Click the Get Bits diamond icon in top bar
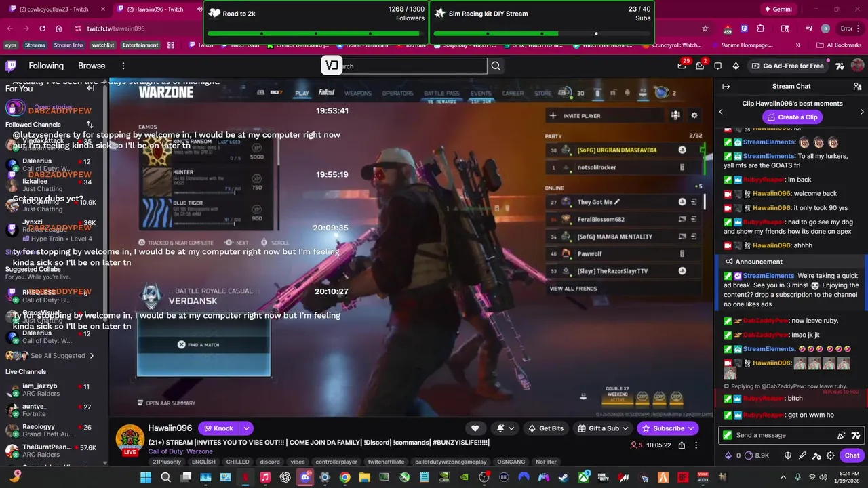 point(736,66)
